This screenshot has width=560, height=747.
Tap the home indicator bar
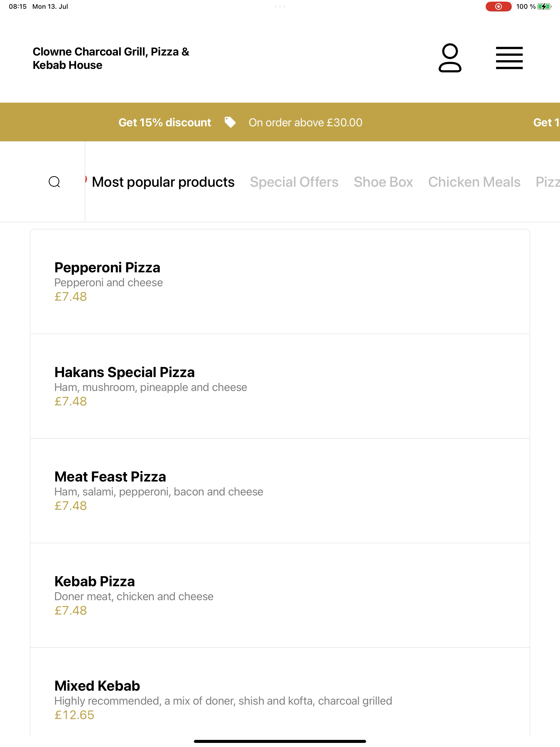tap(280, 741)
